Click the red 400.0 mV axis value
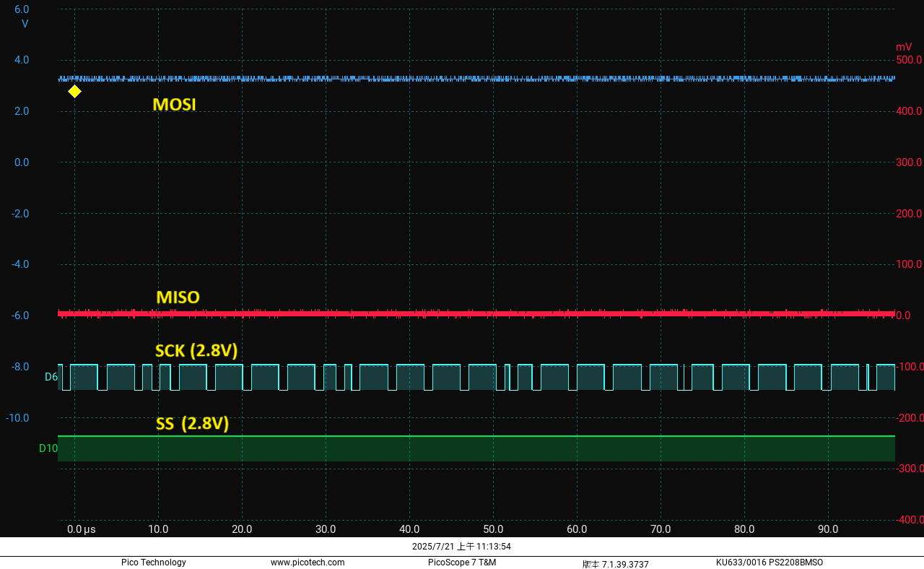Image resolution: width=924 pixels, height=569 pixels. pyautogui.click(x=909, y=111)
